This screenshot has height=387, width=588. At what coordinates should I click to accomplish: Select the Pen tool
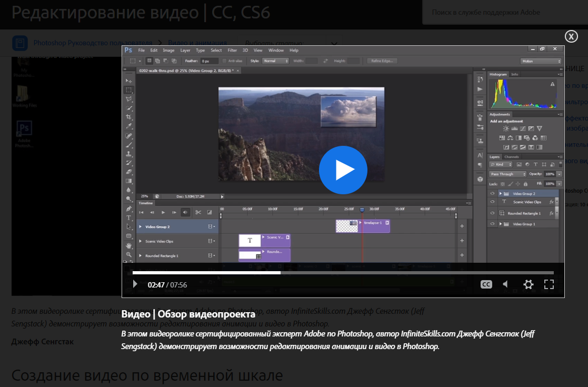pyautogui.click(x=128, y=209)
